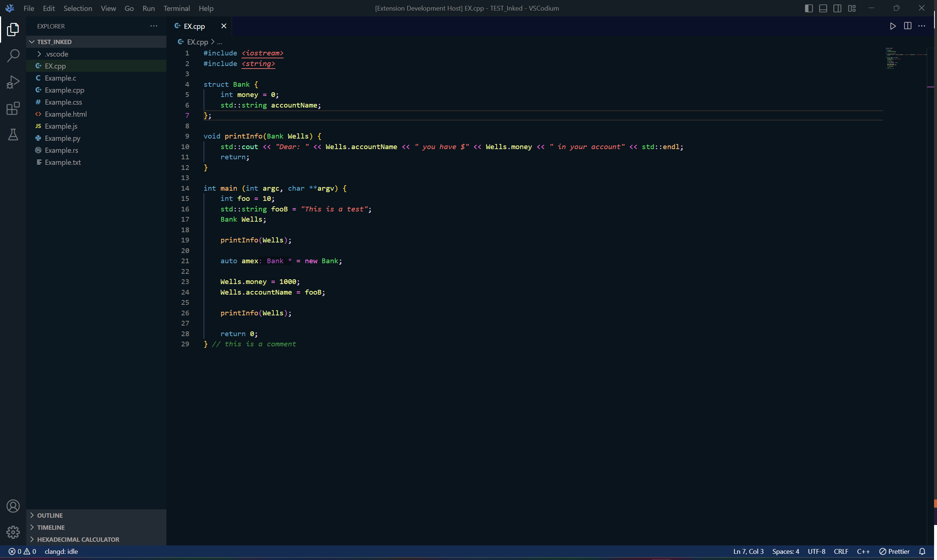Viewport: 937px width, 560px height.
Task: Toggle the Primary Side Bar layout icon
Action: pos(809,8)
